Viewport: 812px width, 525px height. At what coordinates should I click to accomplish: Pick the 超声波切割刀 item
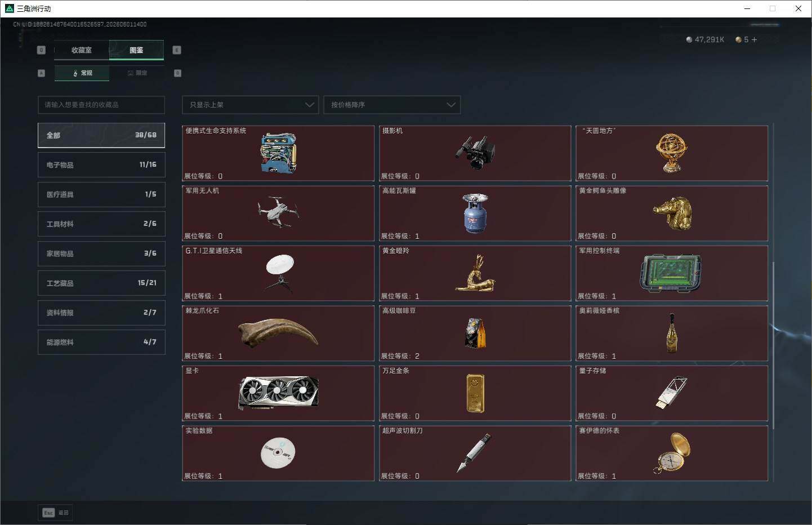pyautogui.click(x=475, y=453)
